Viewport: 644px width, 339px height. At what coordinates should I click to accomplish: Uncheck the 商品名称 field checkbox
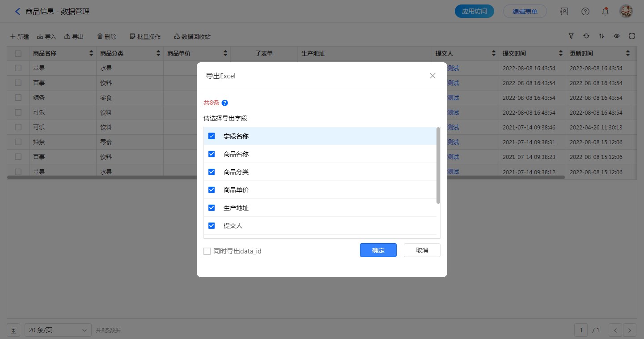tap(212, 154)
